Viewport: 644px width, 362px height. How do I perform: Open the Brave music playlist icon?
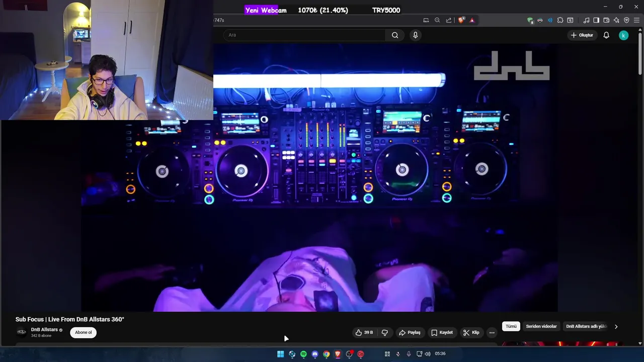(x=586, y=20)
